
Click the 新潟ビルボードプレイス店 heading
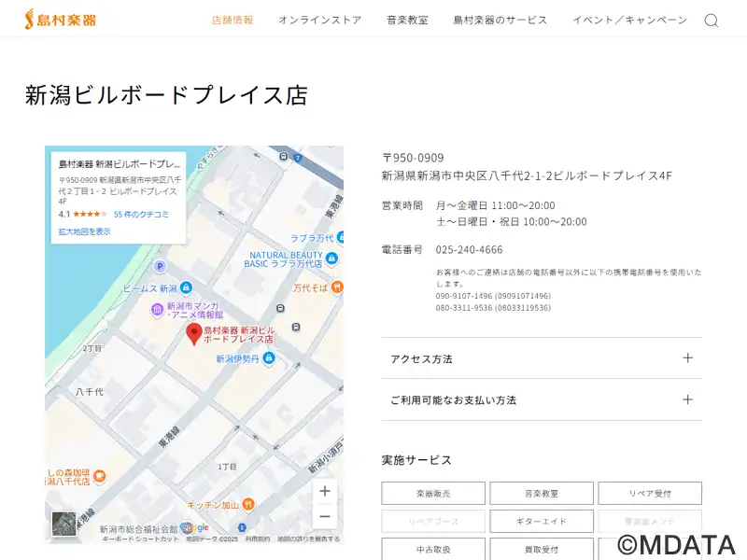click(x=167, y=95)
